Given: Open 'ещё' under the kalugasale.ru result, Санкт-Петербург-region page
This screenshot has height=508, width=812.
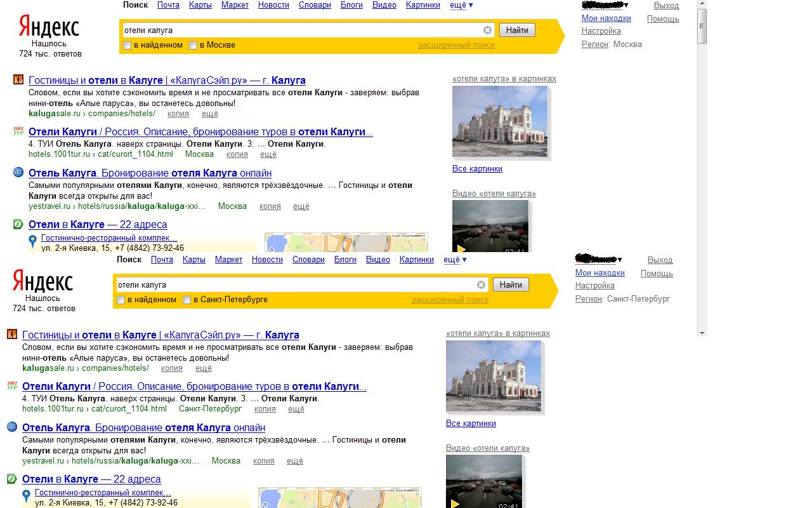Looking at the screenshot, I should coord(204,368).
